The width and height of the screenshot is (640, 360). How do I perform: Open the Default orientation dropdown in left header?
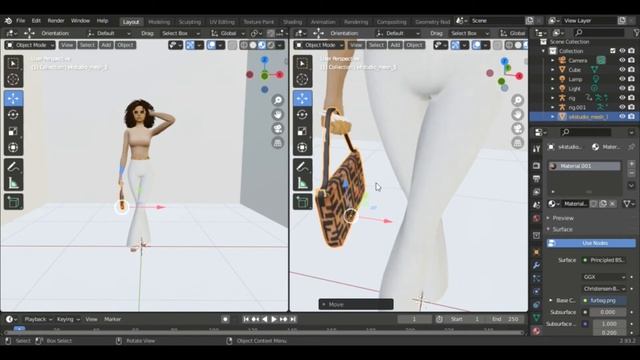pos(109,33)
